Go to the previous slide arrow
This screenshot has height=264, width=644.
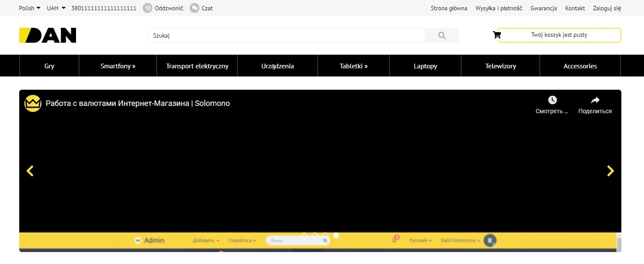pyautogui.click(x=30, y=171)
